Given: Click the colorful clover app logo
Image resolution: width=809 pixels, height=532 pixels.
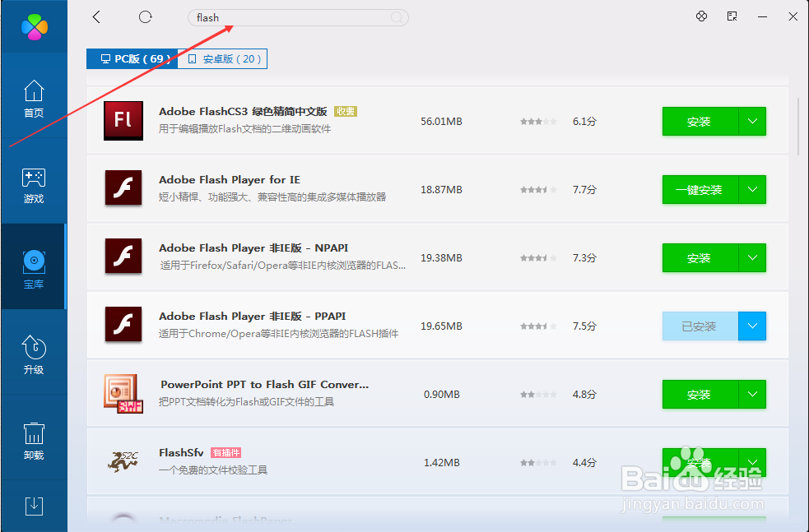Looking at the screenshot, I should [35, 27].
